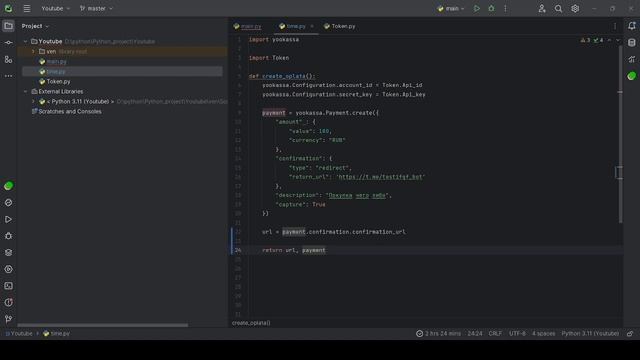Image resolution: width=640 pixels, height=360 pixels.
Task: Click editor vertical scrollbar
Action: click(620, 135)
